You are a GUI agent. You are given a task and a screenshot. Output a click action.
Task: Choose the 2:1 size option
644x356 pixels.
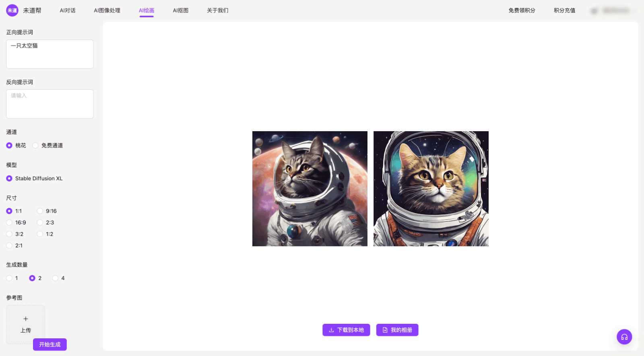[9, 245]
